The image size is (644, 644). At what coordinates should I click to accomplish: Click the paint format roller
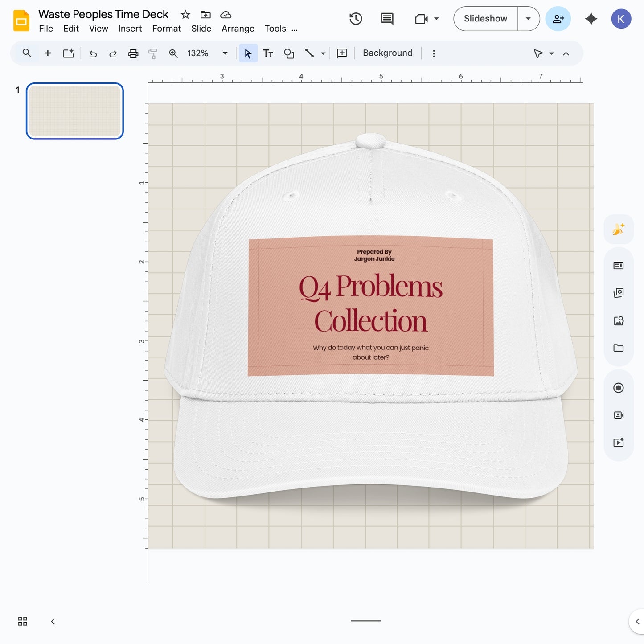tap(153, 53)
